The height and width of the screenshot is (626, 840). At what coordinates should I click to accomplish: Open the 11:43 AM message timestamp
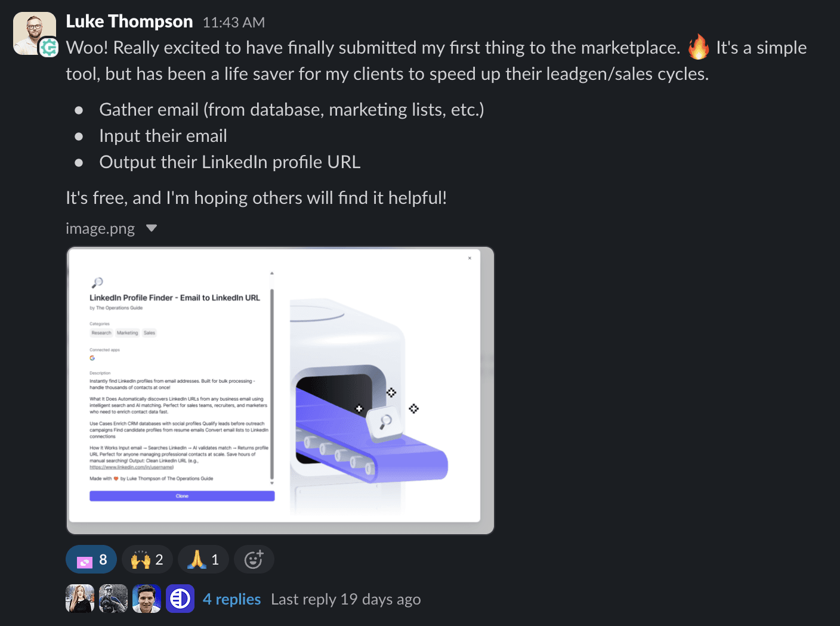coord(234,23)
